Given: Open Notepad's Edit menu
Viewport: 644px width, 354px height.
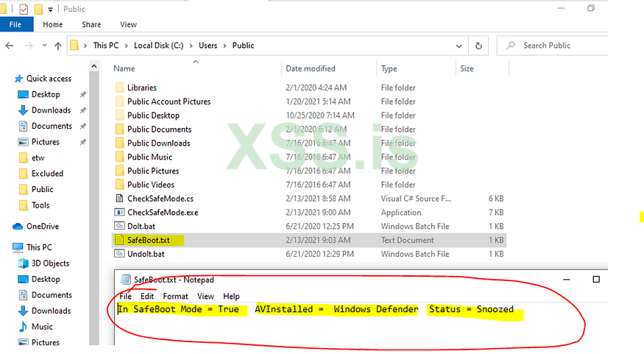Looking at the screenshot, I should click(x=147, y=297).
